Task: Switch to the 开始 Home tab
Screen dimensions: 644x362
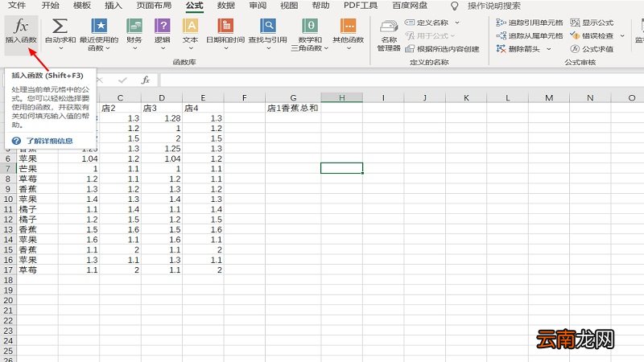Action: pos(50,6)
